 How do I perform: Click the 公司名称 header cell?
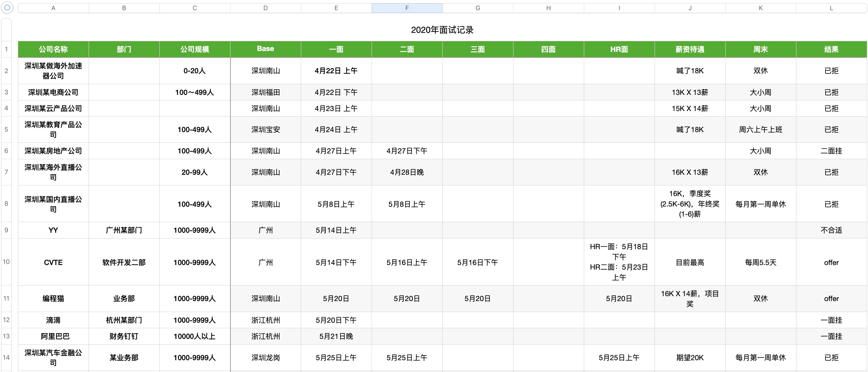(x=53, y=49)
